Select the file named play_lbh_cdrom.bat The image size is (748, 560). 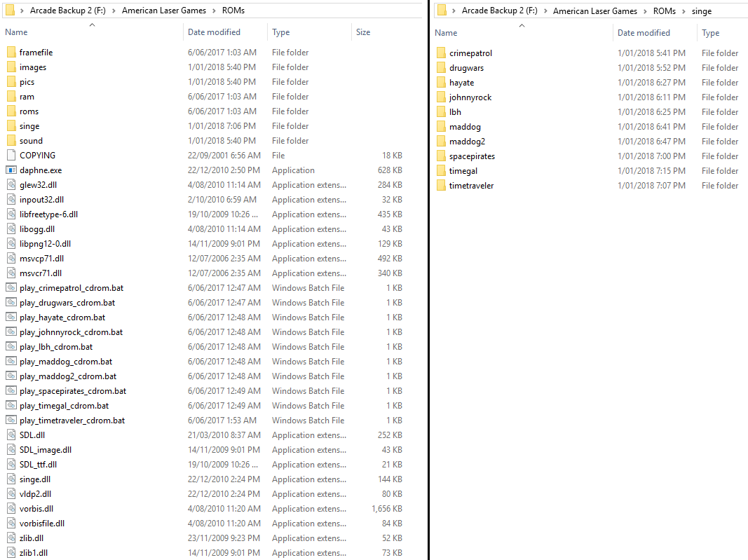[56, 347]
